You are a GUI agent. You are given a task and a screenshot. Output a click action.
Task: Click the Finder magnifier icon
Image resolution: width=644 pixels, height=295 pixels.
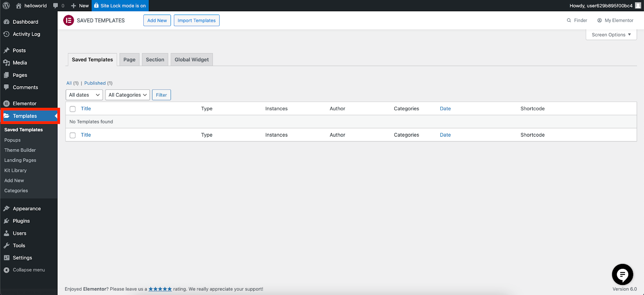click(569, 20)
